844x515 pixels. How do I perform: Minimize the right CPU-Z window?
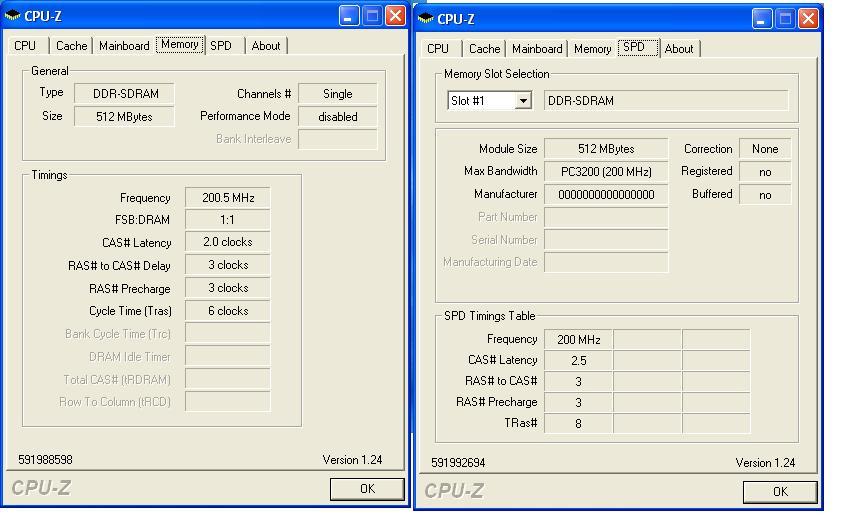(761, 19)
